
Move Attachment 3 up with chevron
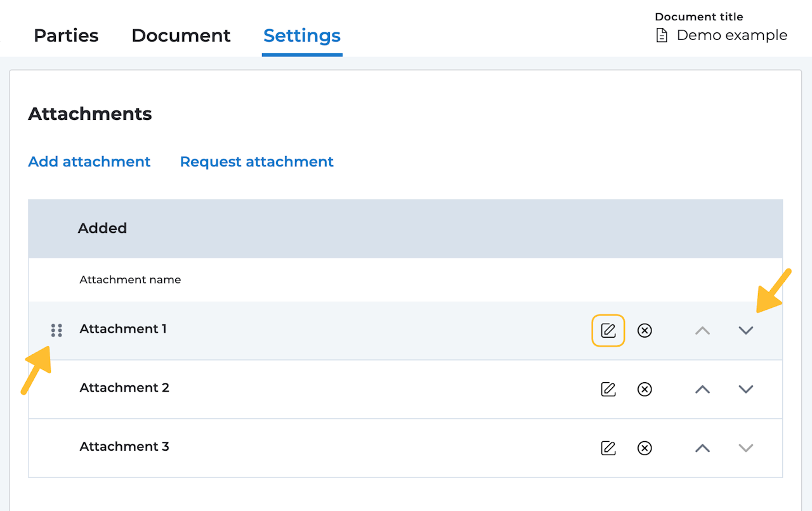[702, 448]
